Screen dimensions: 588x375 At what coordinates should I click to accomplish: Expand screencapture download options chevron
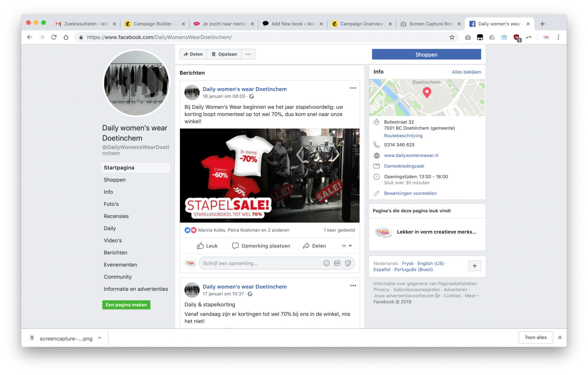[100, 338]
